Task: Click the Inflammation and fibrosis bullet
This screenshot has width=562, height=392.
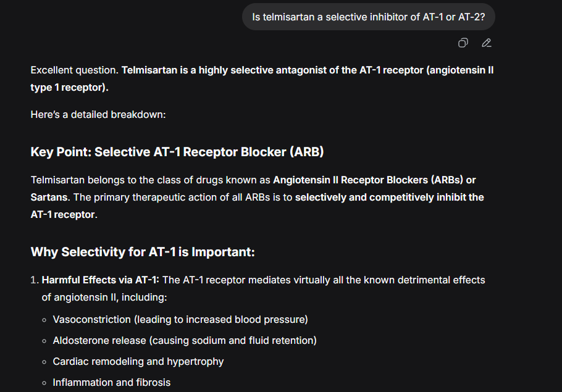Action: 111,383
